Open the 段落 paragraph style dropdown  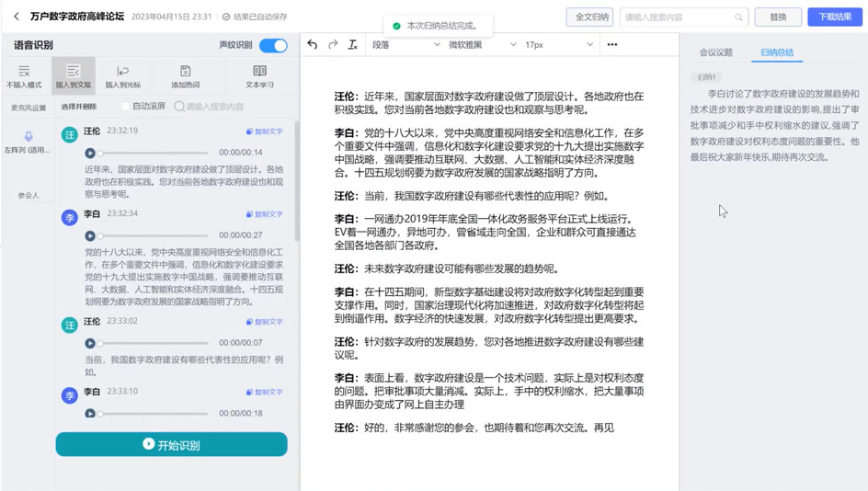point(405,44)
